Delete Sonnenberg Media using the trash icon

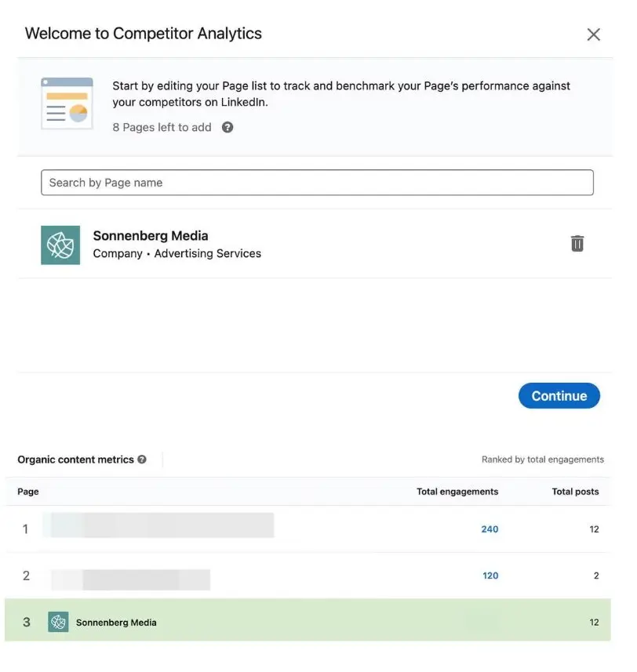click(x=577, y=243)
